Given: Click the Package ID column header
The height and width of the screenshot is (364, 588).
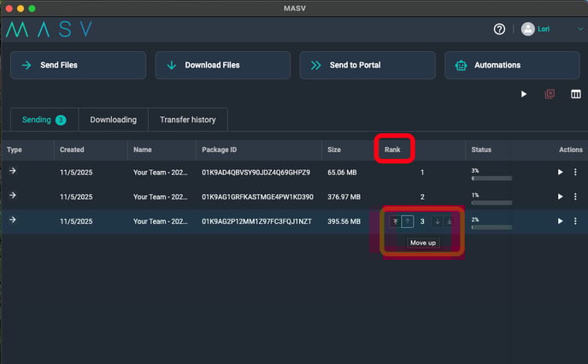Looking at the screenshot, I should (x=220, y=150).
